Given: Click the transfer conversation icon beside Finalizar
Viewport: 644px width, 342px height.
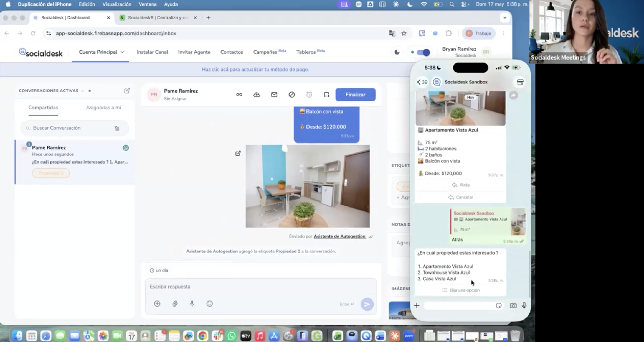Looking at the screenshot, I should point(326,95).
